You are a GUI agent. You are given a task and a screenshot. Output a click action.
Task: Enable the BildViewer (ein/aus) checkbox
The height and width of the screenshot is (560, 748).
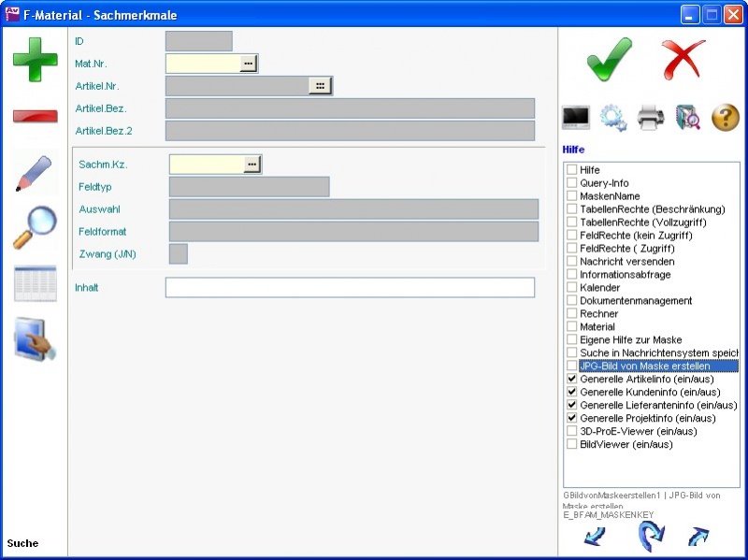tap(571, 445)
